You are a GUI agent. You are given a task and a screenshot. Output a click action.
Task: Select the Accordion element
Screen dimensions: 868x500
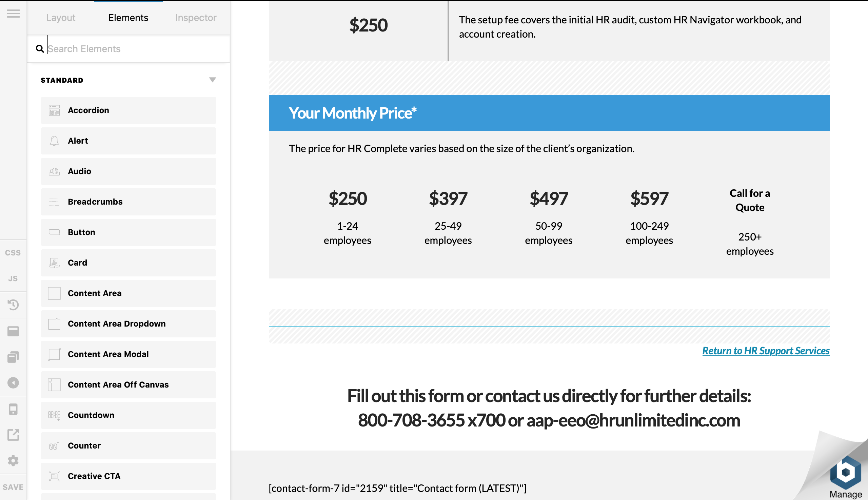click(129, 110)
